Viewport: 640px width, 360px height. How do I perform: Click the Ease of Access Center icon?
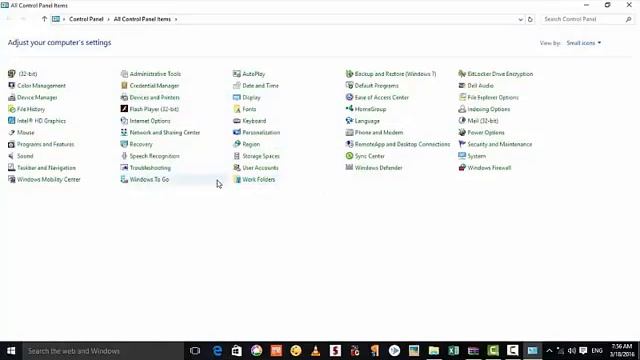tap(349, 98)
